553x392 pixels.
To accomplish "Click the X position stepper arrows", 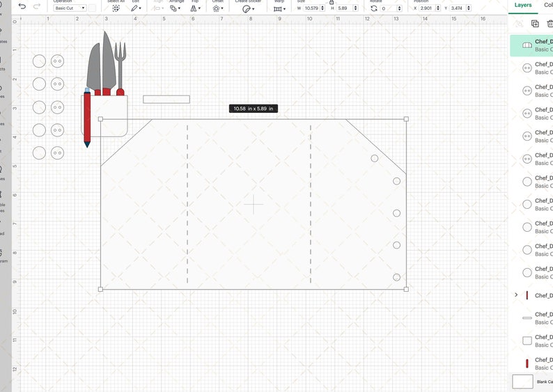I will point(438,8).
